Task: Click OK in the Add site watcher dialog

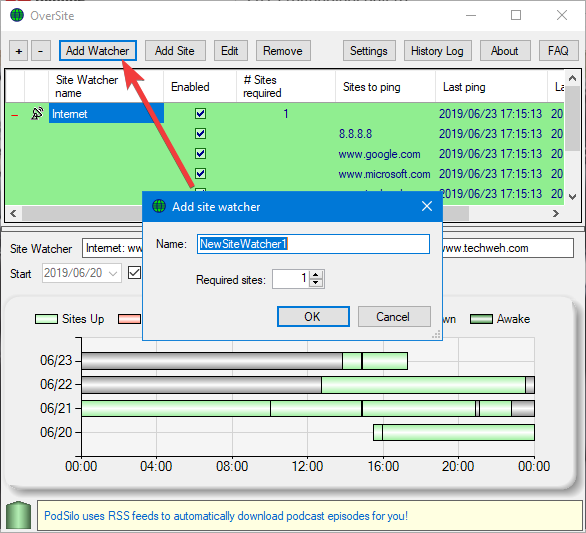Action: [x=313, y=317]
